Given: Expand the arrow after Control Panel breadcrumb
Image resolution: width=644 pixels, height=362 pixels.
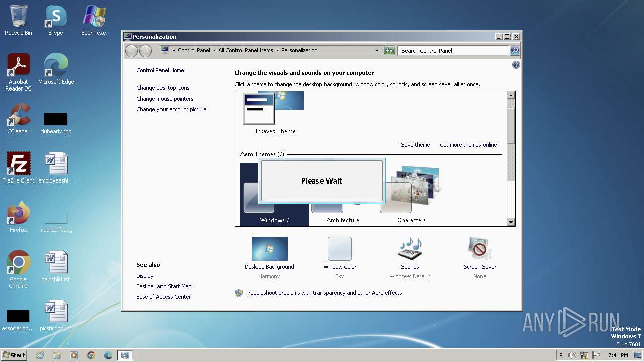Looking at the screenshot, I should (x=214, y=50).
